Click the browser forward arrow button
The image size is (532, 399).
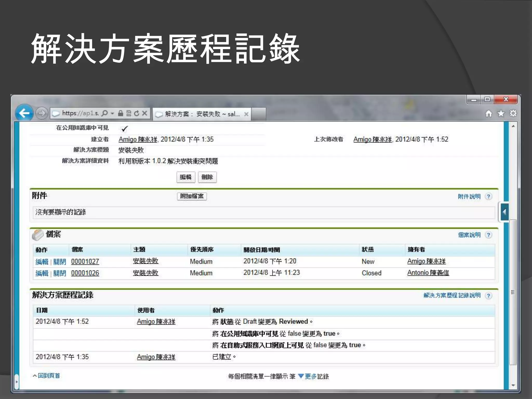(x=42, y=113)
